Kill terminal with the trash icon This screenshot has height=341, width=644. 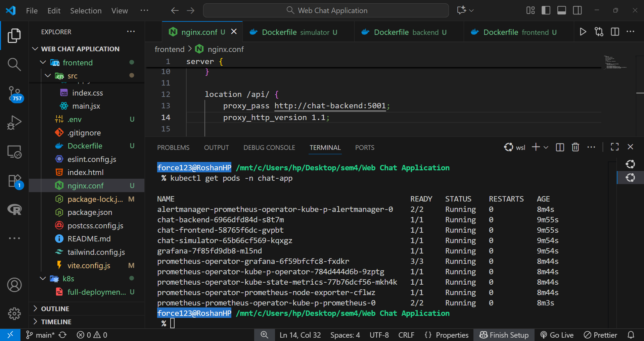coord(575,147)
